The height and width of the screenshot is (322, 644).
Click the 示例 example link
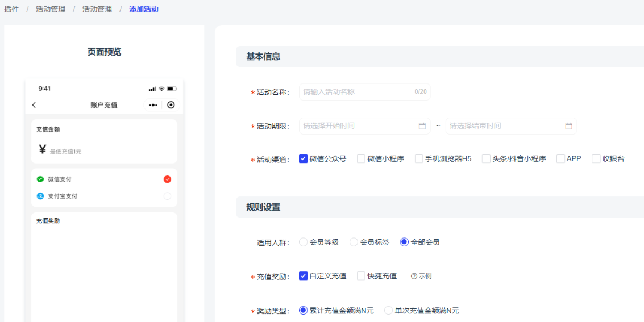tap(425, 277)
